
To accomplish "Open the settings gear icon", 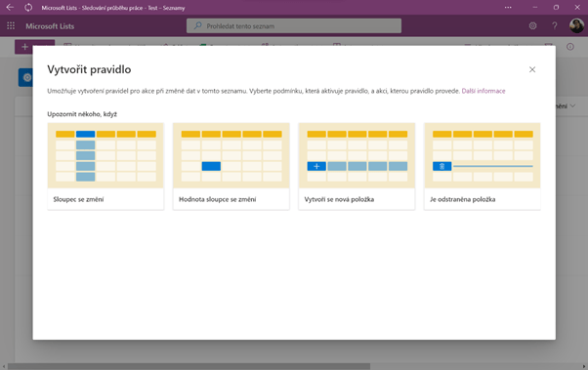I will coord(532,25).
